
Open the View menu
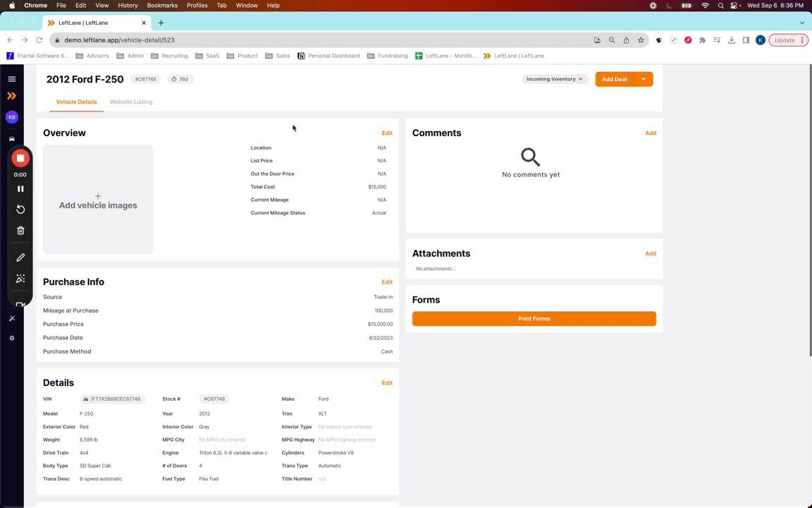(x=102, y=5)
